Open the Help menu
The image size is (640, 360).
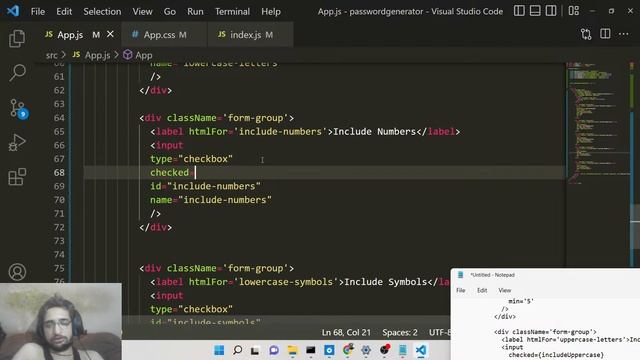[x=271, y=11]
